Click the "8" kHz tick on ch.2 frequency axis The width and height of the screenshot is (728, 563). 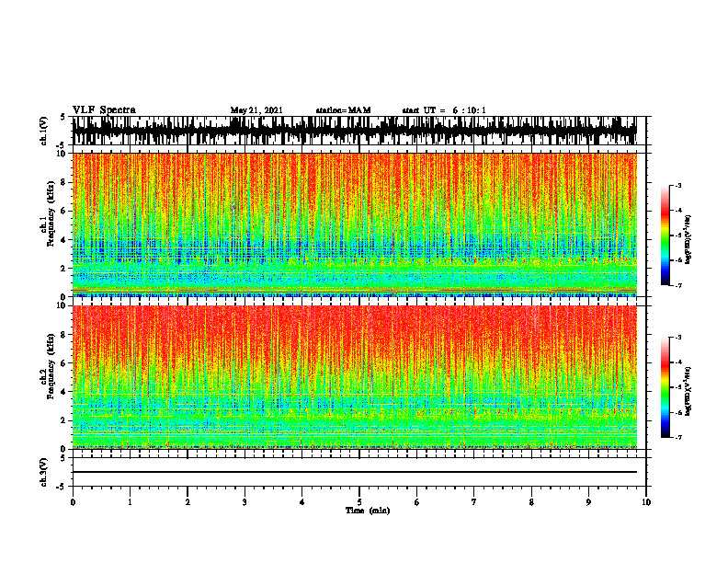(63, 335)
